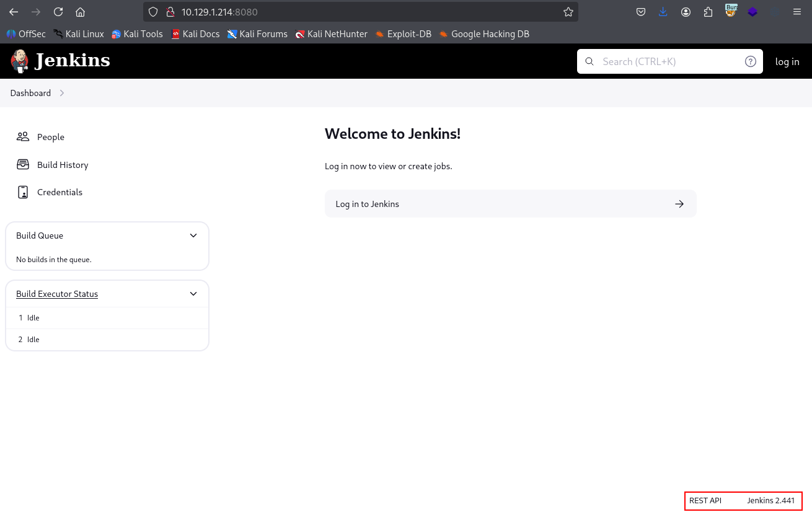Screen dimensions: 812x520
Task: Click the Jenkins 2.441 version label
Action: [x=770, y=501]
